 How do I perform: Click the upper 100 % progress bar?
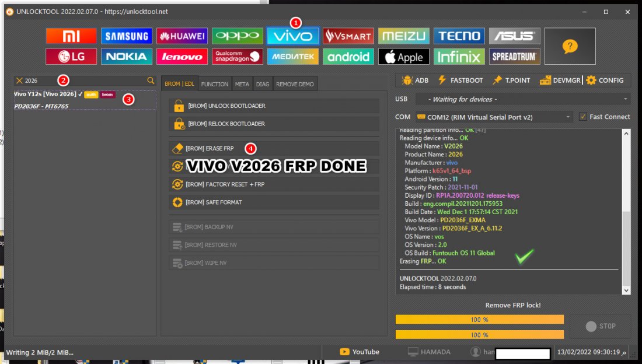479,319
